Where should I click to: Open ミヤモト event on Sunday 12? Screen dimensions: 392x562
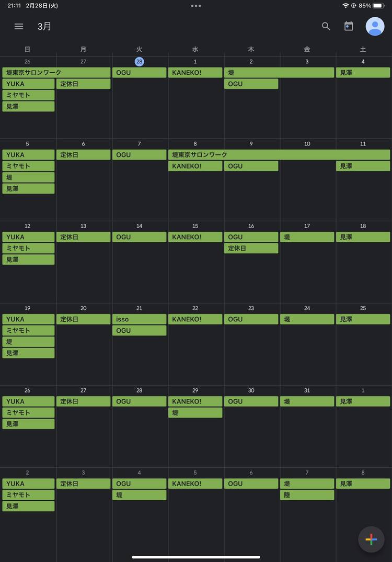tap(28, 248)
